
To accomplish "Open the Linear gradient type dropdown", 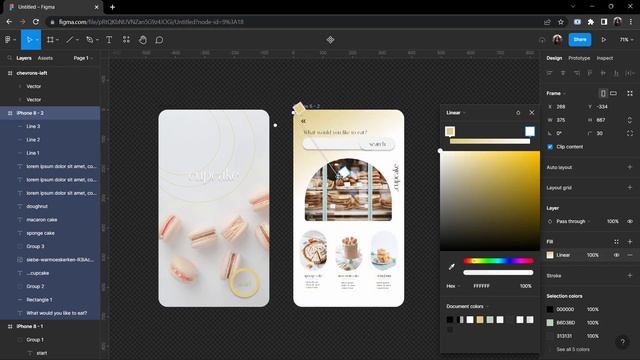I will [x=456, y=113].
